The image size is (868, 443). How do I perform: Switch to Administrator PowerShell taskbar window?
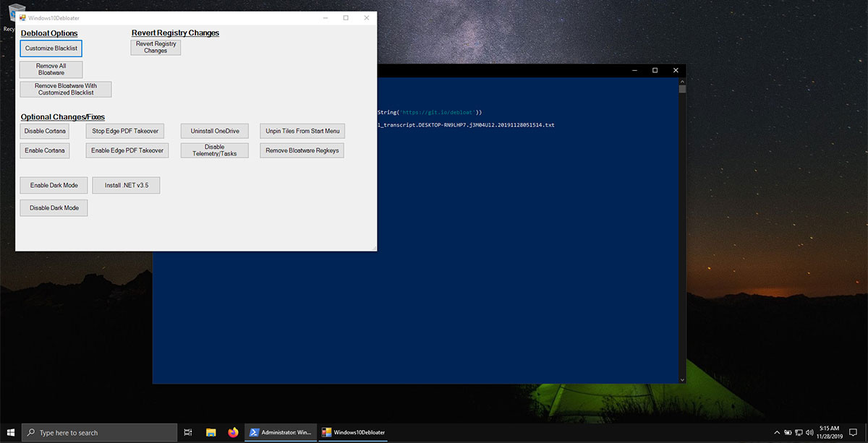pos(281,432)
